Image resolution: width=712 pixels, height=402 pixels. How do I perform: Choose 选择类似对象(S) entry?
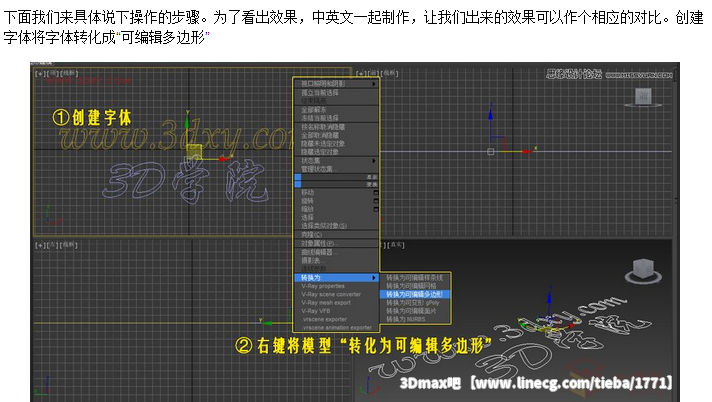tap(336, 226)
